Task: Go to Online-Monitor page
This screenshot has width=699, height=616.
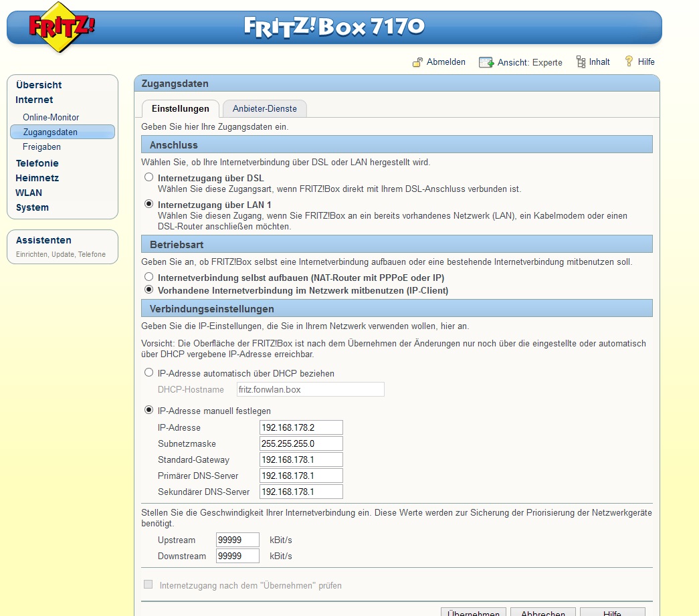Action: tap(51, 117)
